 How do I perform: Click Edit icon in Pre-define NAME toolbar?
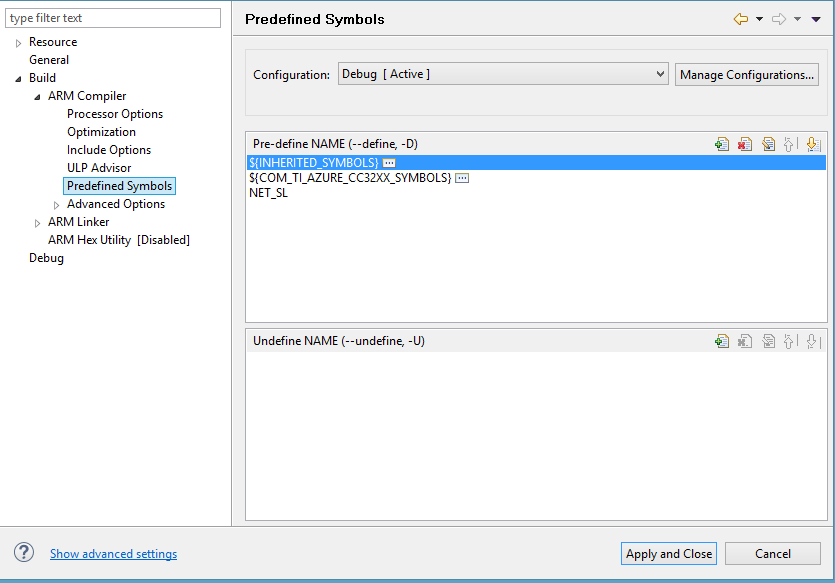tap(767, 144)
